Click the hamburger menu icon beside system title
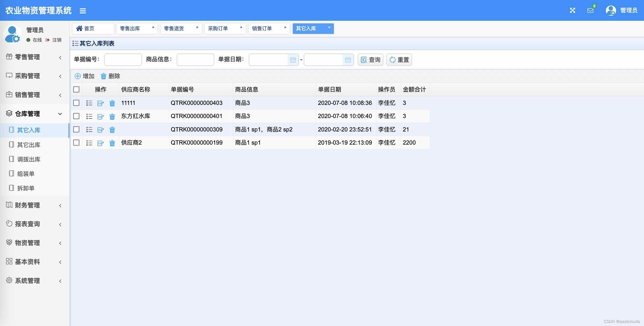Image resolution: width=644 pixels, height=326 pixels. 83,11
